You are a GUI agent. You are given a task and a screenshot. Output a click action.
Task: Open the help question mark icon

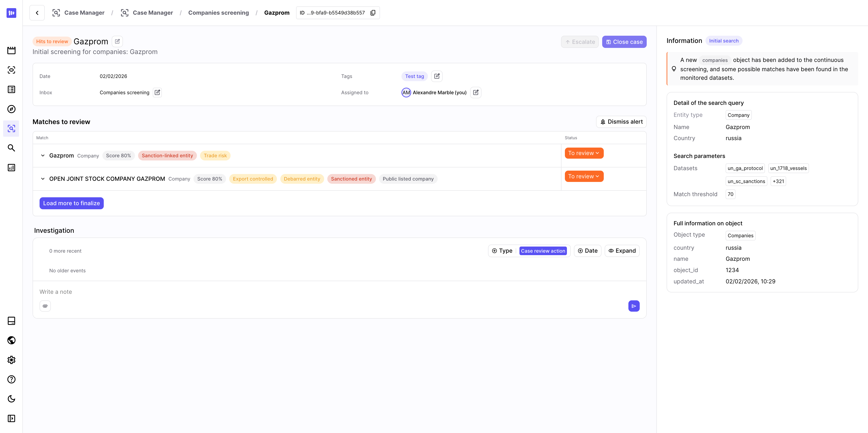pyautogui.click(x=12, y=379)
